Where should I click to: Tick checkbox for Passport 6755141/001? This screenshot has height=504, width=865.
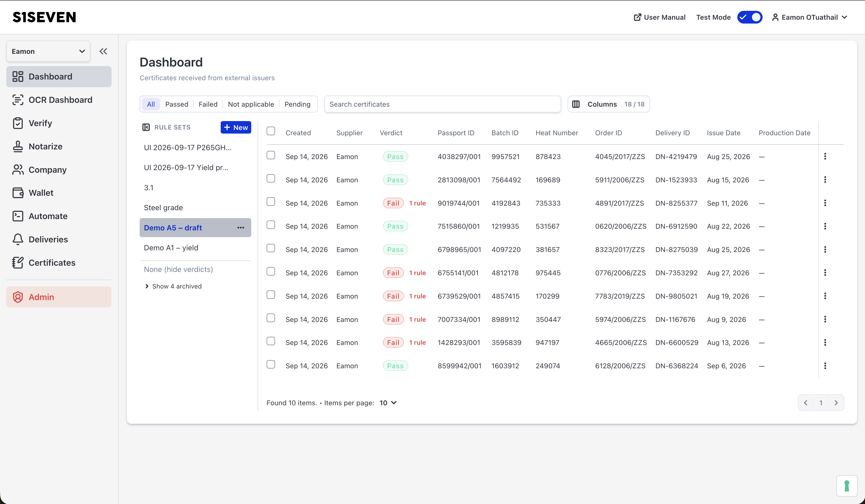[271, 272]
